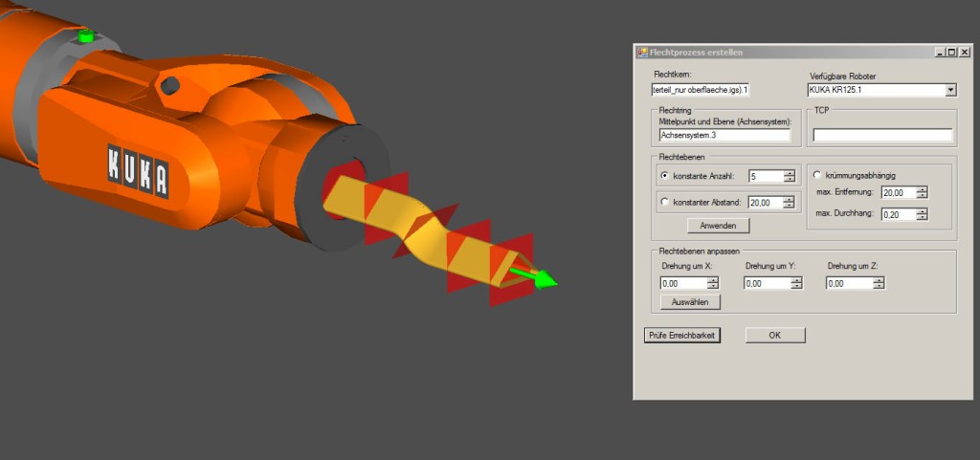The width and height of the screenshot is (980, 460).
Task: Select the 'konstante Anzahl' radio option
Action: tap(665, 176)
